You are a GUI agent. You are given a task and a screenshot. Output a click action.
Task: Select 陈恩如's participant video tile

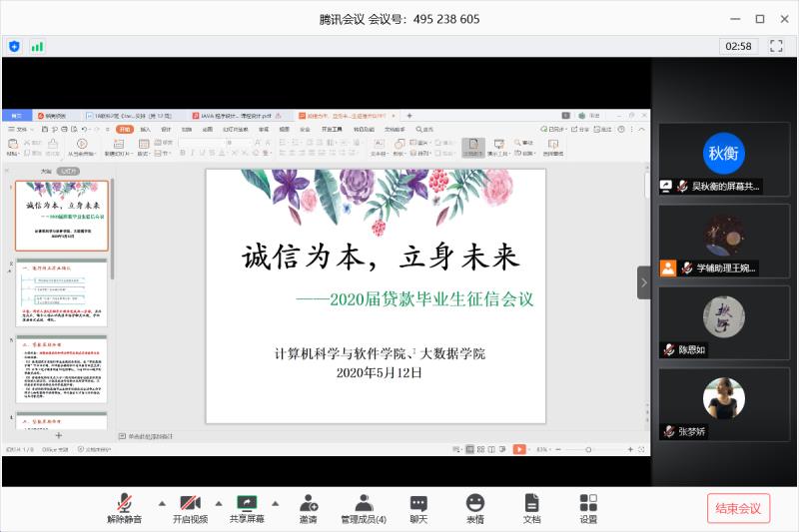[724, 321]
